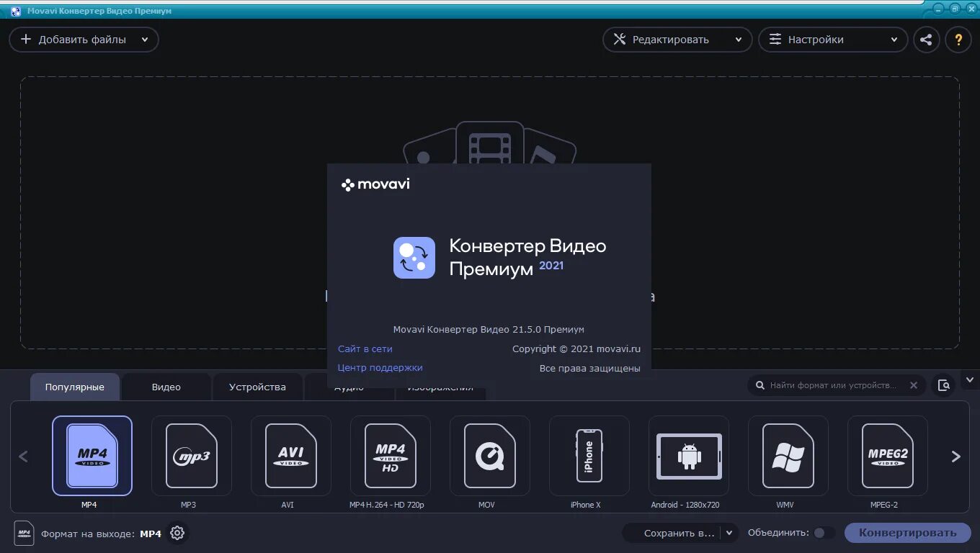
Task: Open the Сайт в сети link
Action: (x=365, y=349)
